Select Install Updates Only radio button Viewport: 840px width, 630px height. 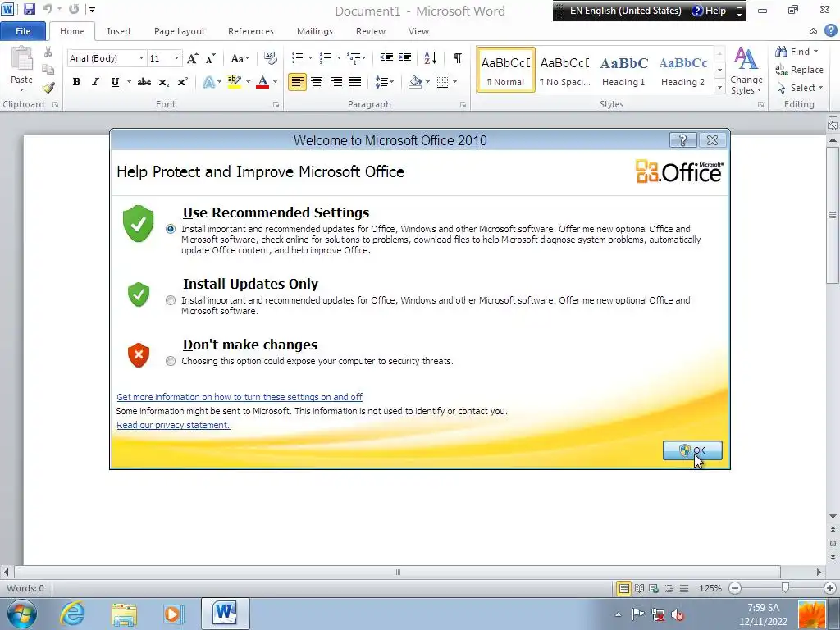coord(171,300)
